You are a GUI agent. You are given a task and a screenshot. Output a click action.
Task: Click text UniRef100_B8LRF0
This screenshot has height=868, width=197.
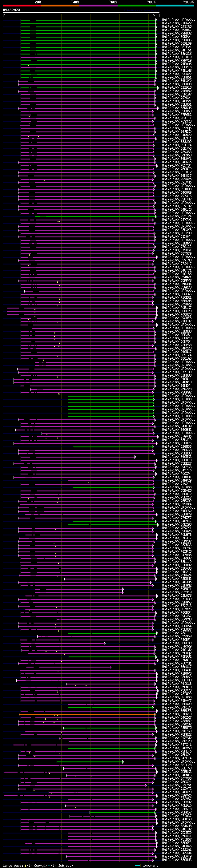(x=177, y=67)
